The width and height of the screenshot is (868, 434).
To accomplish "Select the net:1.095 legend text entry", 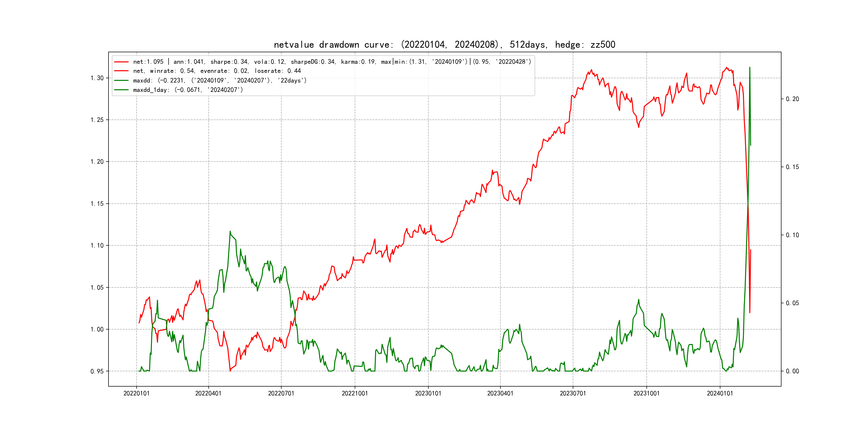I will 332,62.
